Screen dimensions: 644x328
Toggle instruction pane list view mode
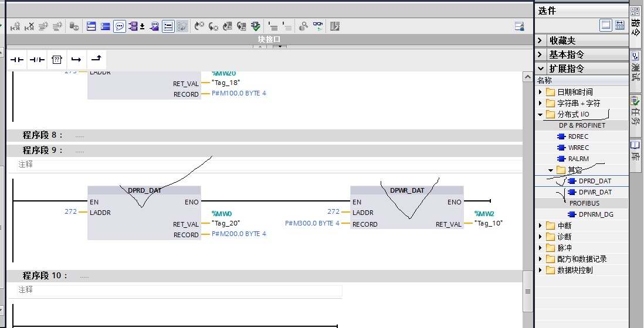[x=619, y=25]
